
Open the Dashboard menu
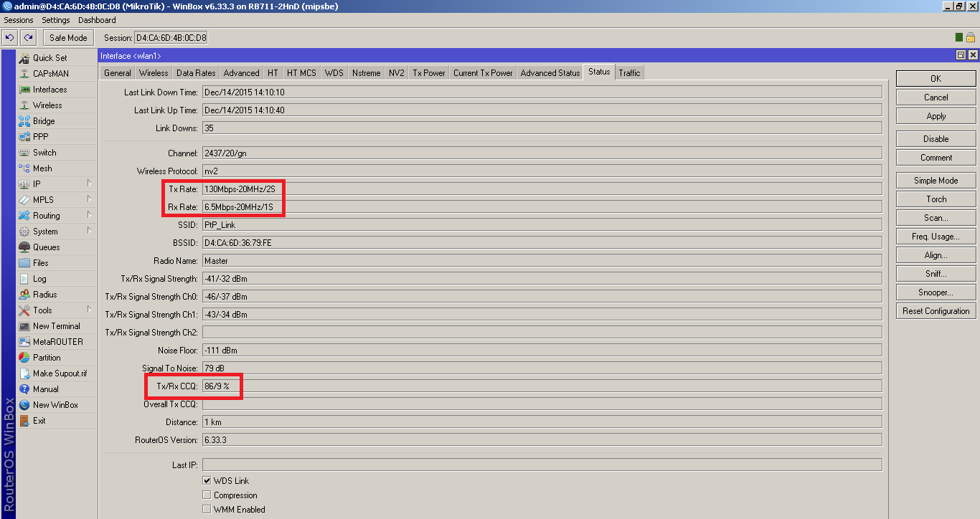pyautogui.click(x=97, y=20)
